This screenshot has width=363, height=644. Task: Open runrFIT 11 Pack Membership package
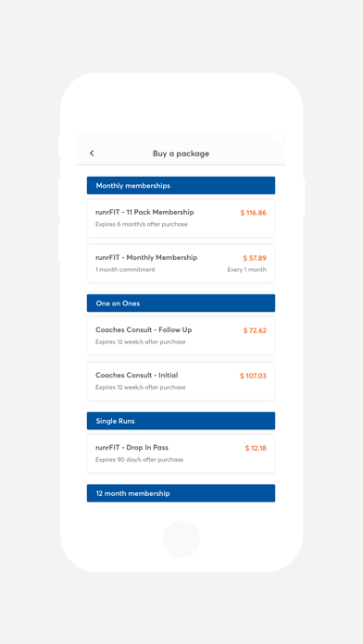tap(181, 218)
